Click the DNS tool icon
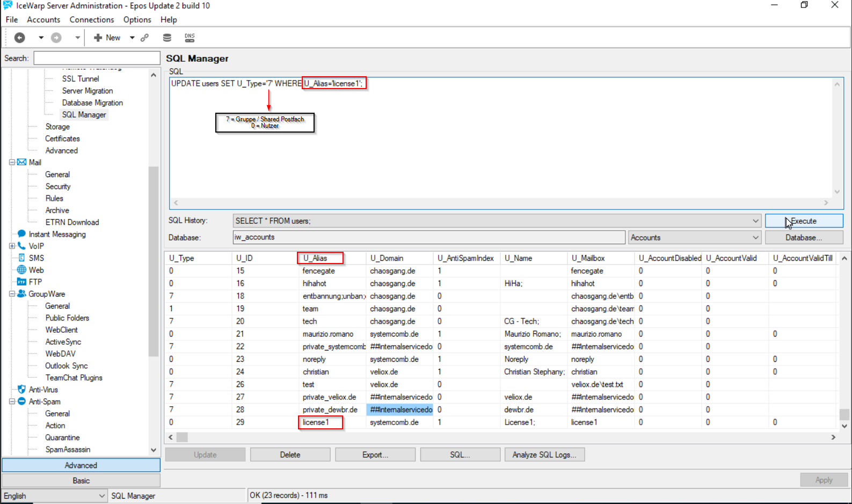This screenshot has height=504, width=852. point(190,38)
